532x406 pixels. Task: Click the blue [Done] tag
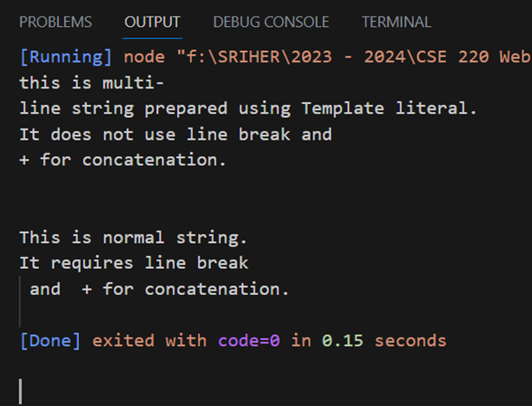(50, 341)
